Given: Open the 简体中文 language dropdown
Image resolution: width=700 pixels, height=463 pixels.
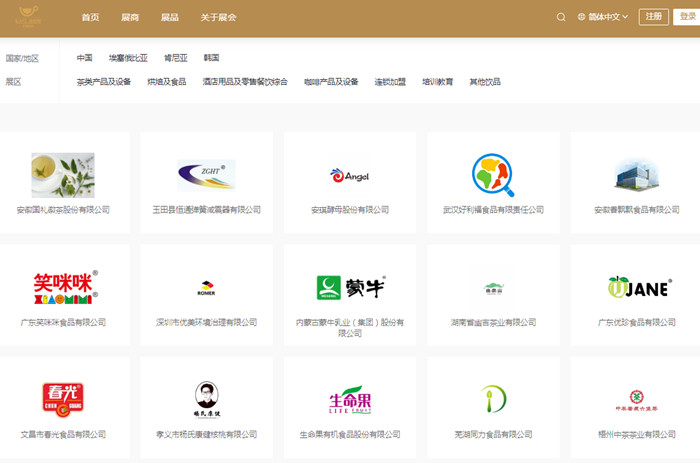Looking at the screenshot, I should pos(604,17).
